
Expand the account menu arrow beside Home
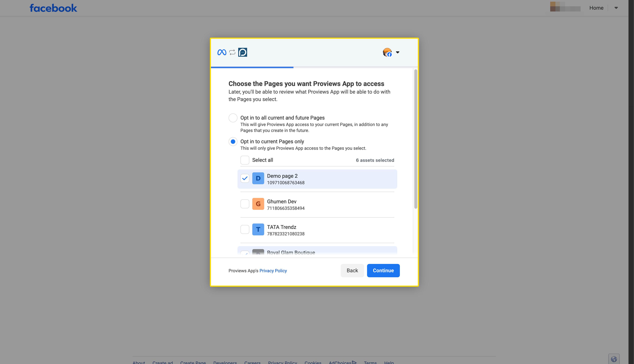(616, 8)
